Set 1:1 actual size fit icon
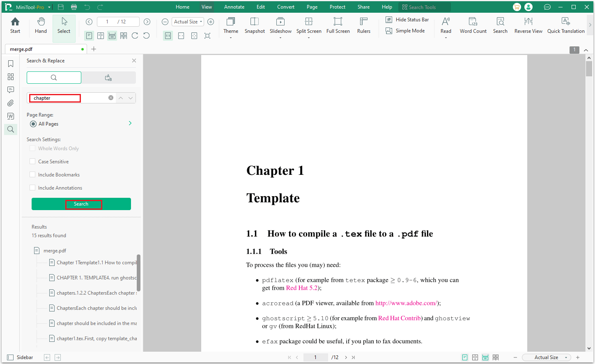The height and width of the screenshot is (364, 595). click(168, 36)
